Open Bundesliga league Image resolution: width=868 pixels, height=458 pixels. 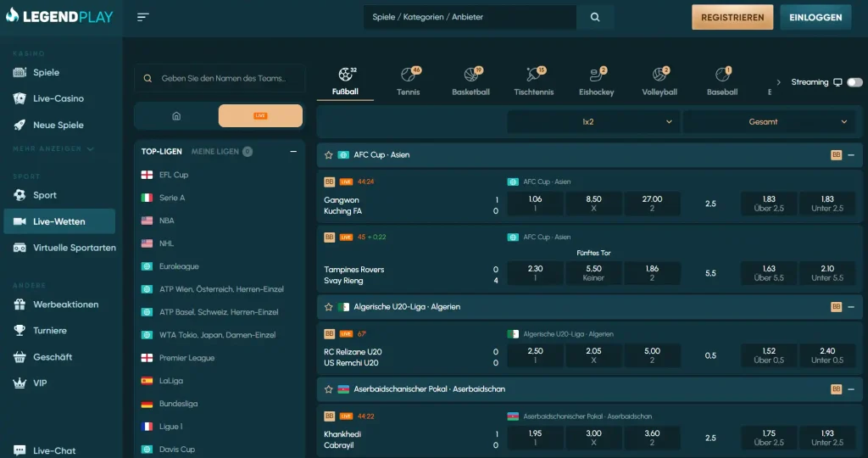click(170, 404)
